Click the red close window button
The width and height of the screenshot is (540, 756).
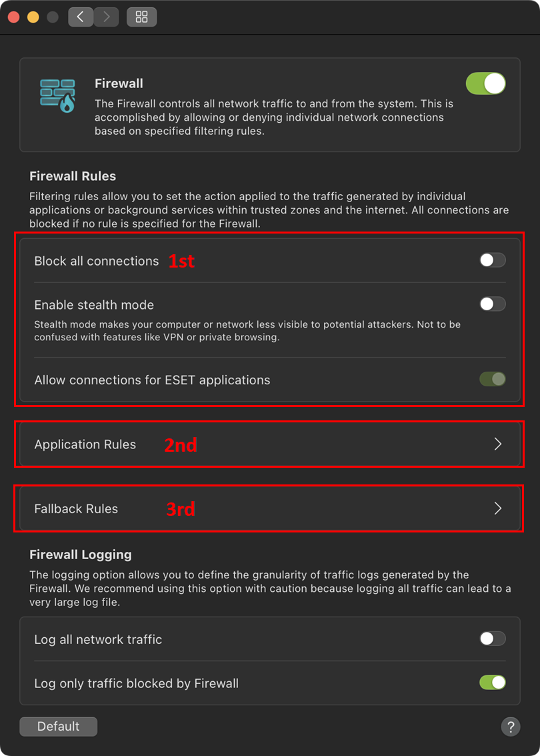coord(13,17)
